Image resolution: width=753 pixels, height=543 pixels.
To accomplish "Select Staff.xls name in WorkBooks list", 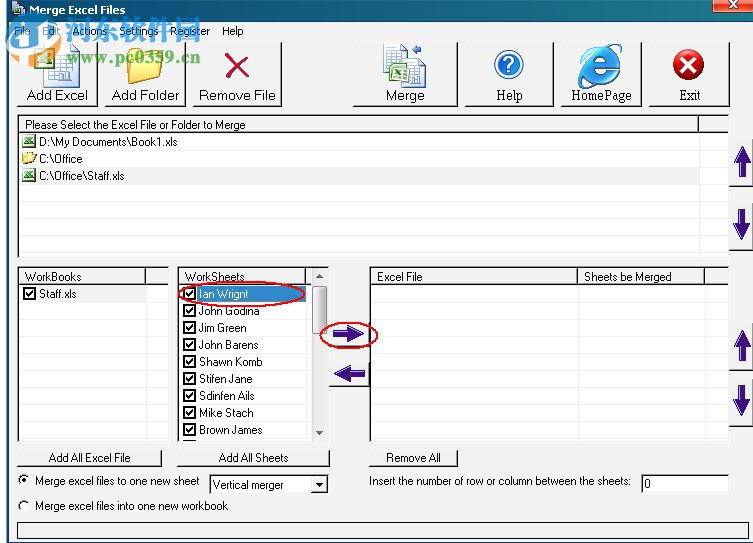I will point(58,294).
